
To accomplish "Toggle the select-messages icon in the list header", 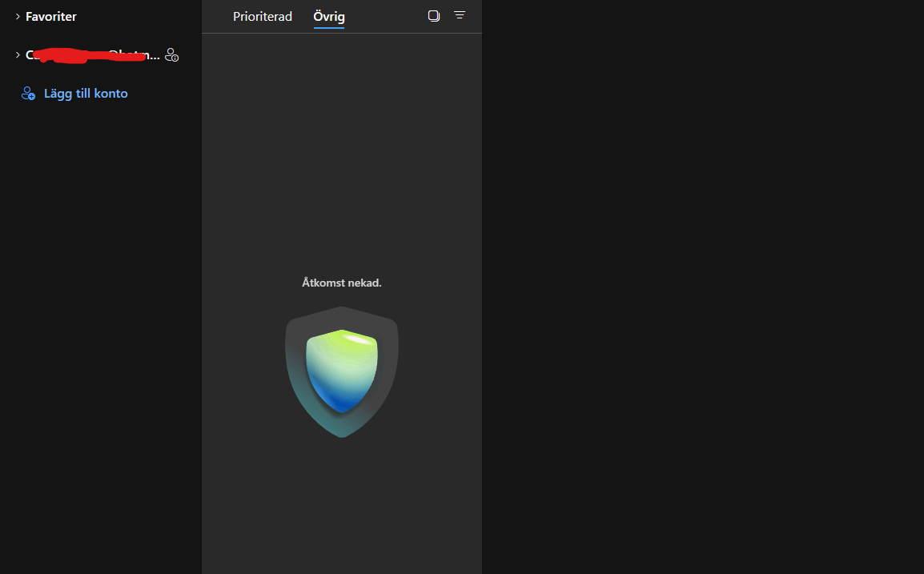I will (x=434, y=16).
